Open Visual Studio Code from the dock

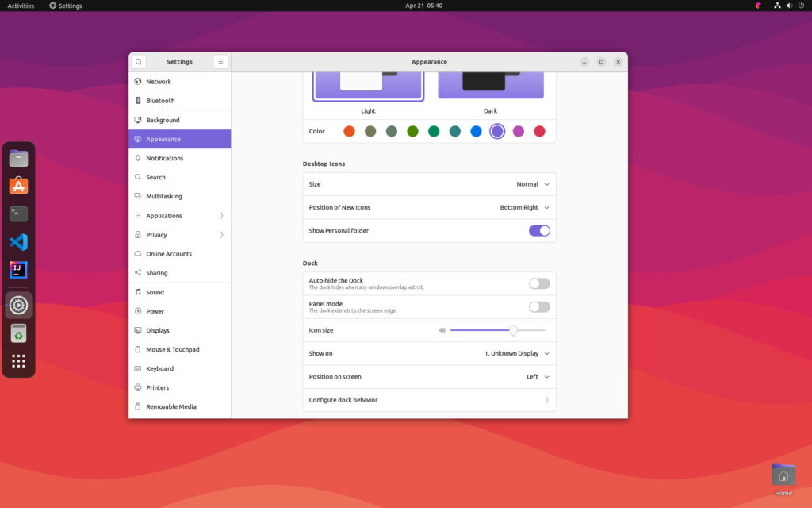(x=18, y=242)
